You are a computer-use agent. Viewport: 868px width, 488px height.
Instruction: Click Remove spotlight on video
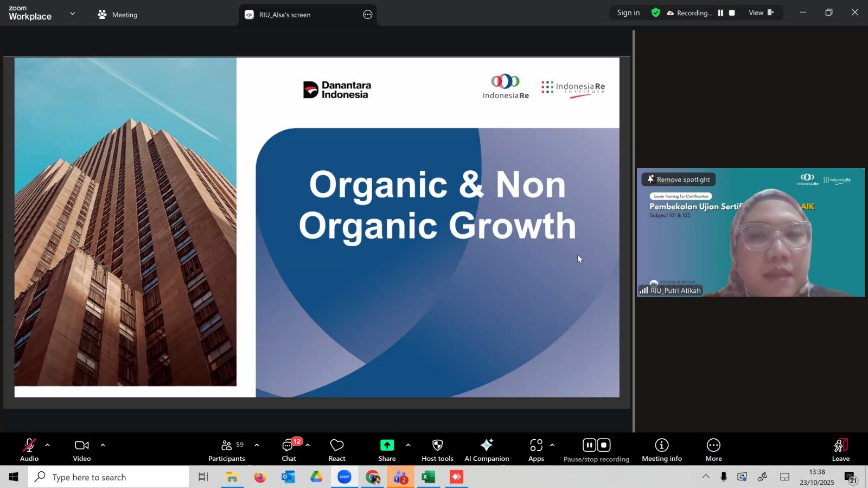[x=679, y=179]
